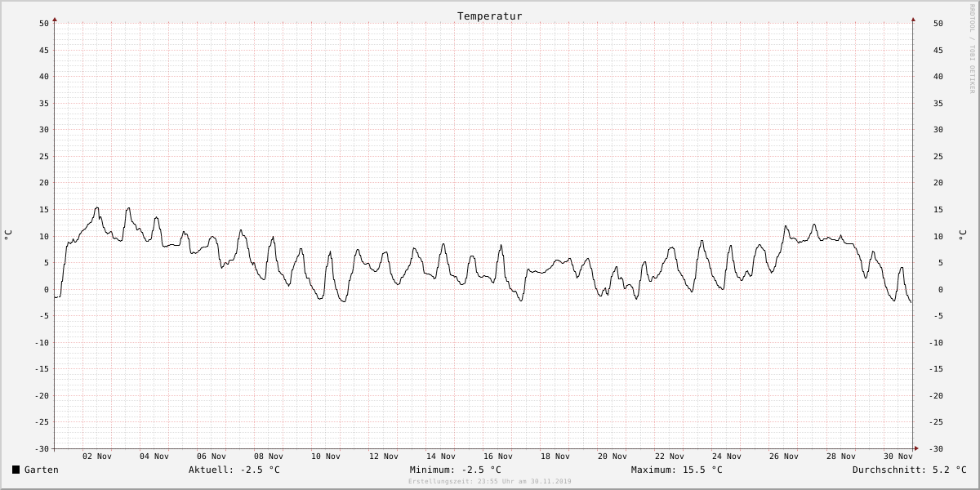Screen dimensions: 980x490
Task: Click the "20" tick on the left axis
Action: (x=44, y=183)
